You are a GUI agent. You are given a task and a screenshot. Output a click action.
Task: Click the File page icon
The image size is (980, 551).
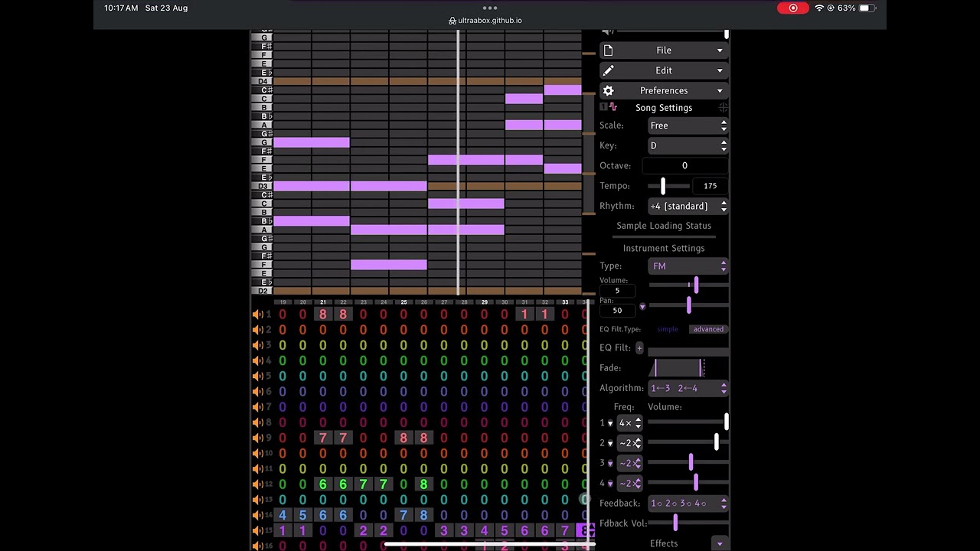tap(608, 51)
